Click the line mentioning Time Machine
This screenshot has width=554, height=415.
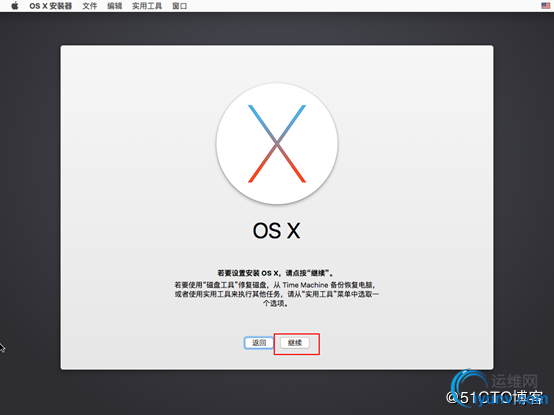click(275, 285)
